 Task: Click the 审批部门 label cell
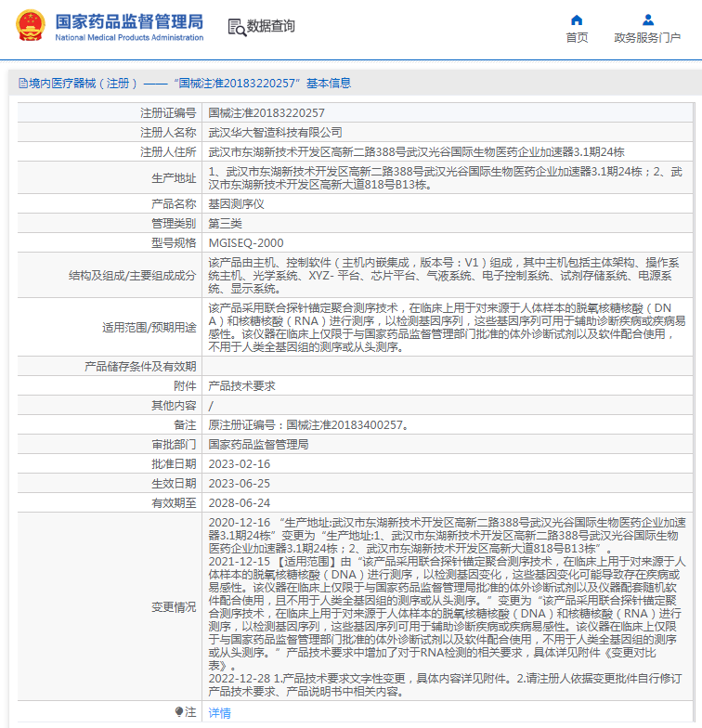(x=110, y=444)
